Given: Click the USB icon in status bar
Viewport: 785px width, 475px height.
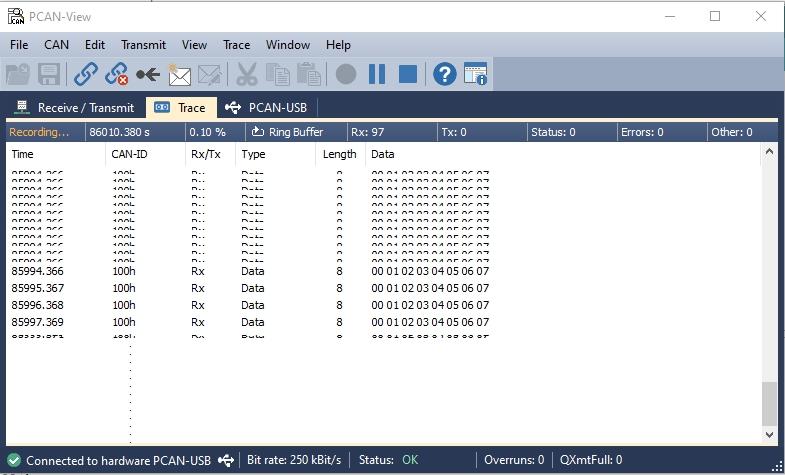Looking at the screenshot, I should coord(226,460).
